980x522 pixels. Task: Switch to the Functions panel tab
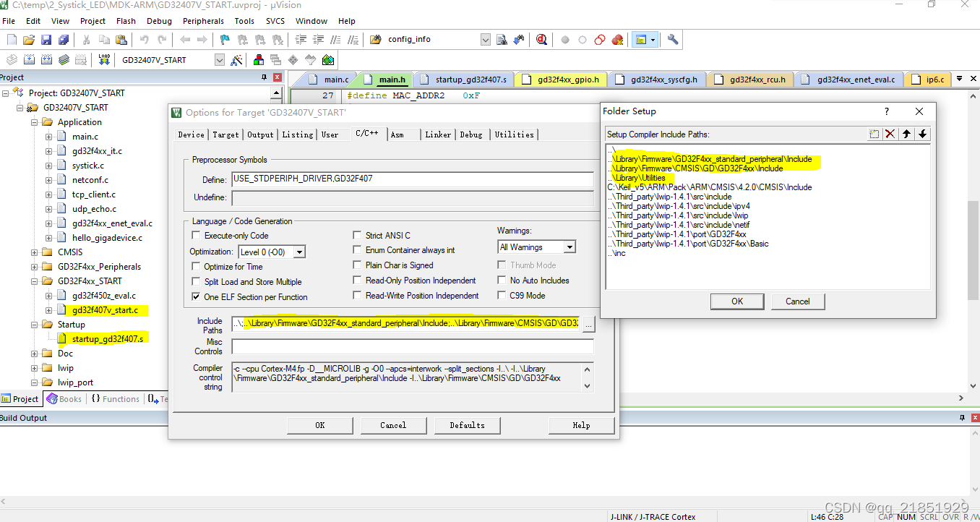pos(115,398)
